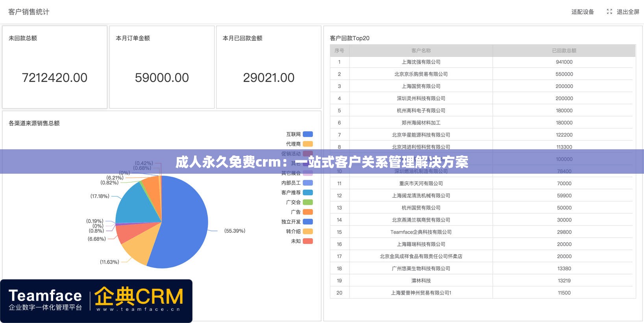Click the 退出全屏 label

pyautogui.click(x=628, y=12)
